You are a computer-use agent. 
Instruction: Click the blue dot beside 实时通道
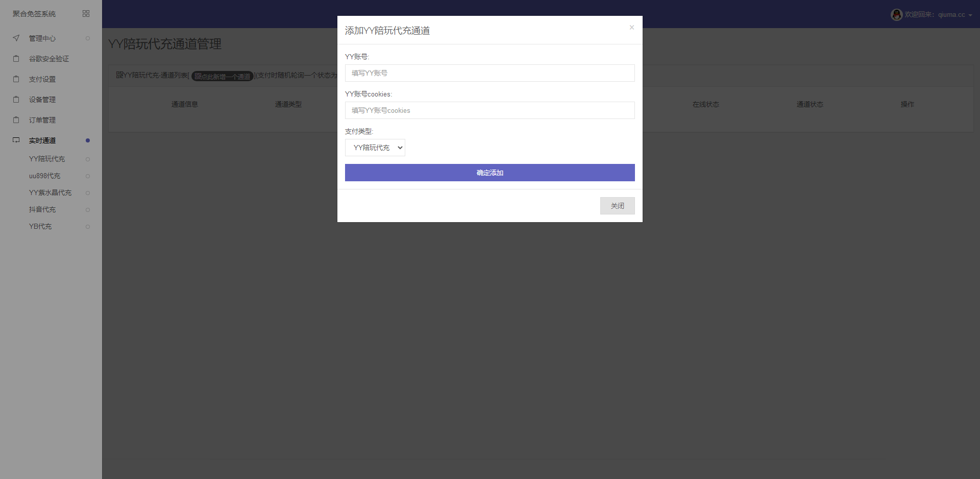point(88,140)
